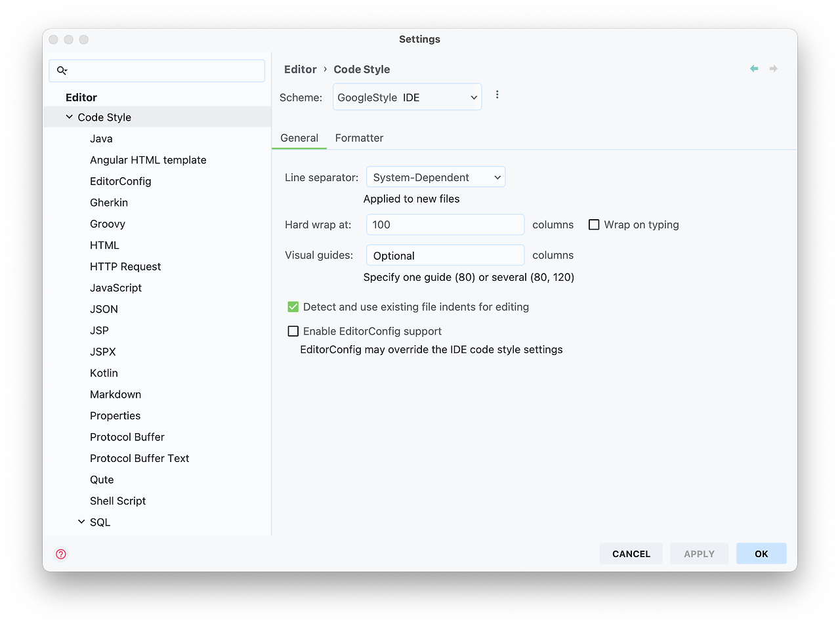Select JSPX code style

(103, 352)
